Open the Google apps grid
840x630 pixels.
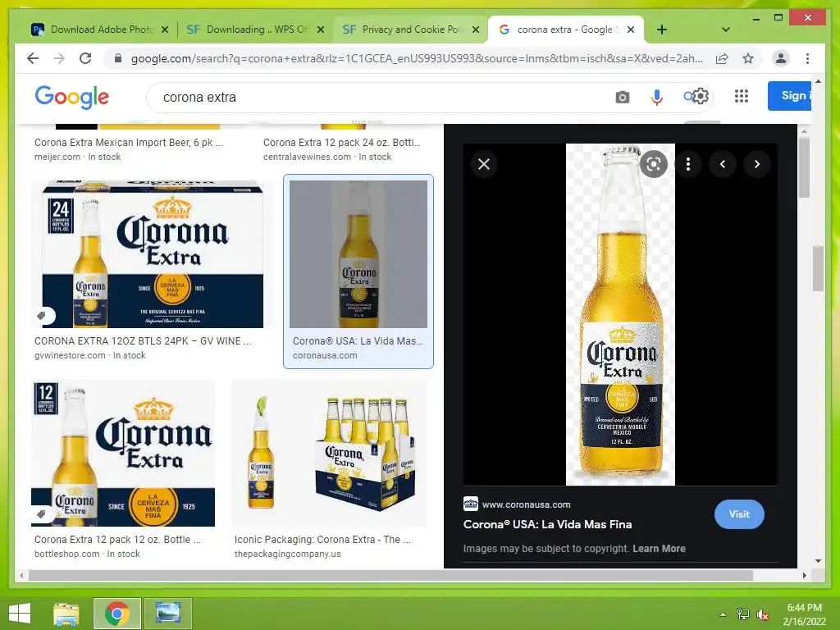pyautogui.click(x=742, y=97)
